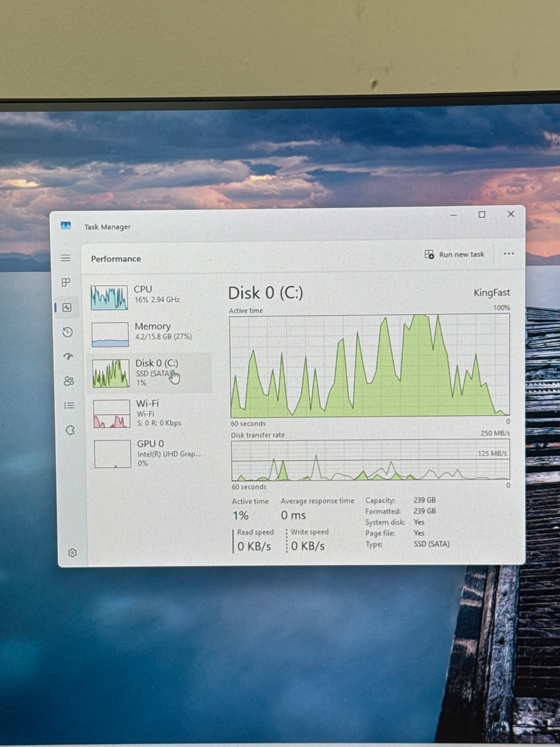560x747 pixels.
Task: Click the Disk active time graph
Action: pos(370,366)
